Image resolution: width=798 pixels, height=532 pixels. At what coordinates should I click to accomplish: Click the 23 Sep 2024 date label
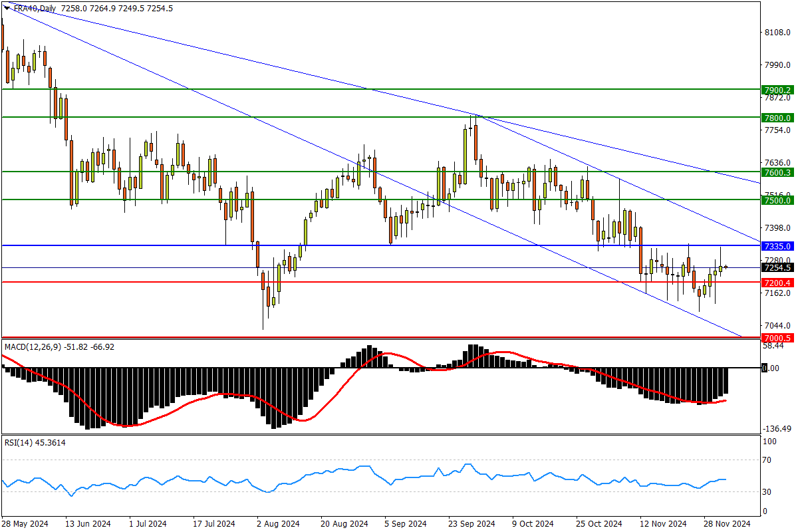click(x=471, y=524)
